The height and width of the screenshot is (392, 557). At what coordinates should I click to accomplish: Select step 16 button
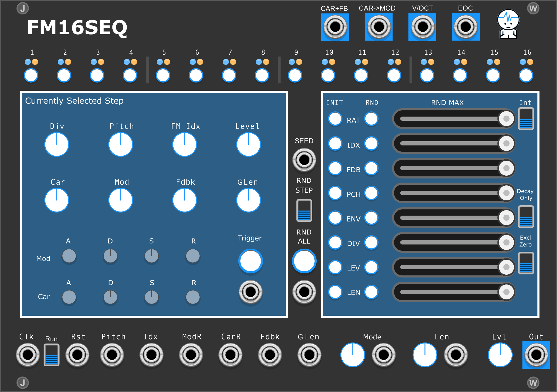526,76
